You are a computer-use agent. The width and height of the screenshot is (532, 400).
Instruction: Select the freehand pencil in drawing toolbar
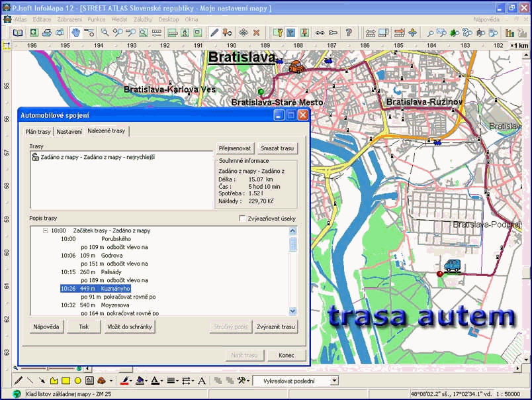click(19, 381)
